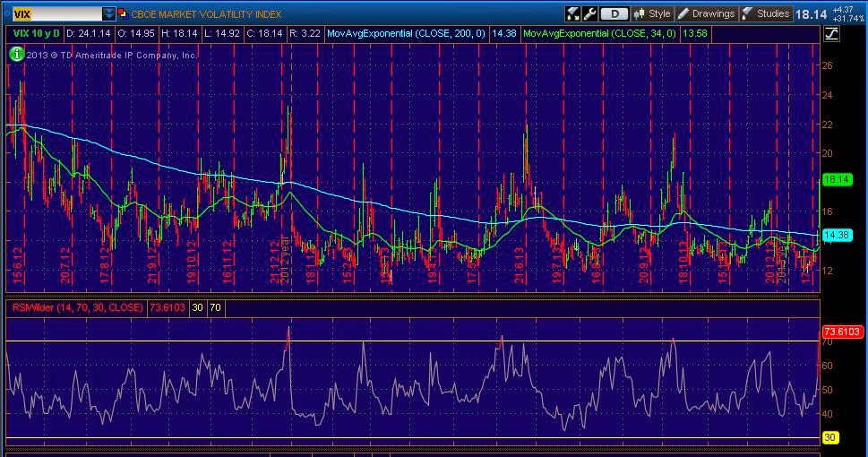The image size is (868, 457).
Task: Click the R: 3.22 range value
Action: 305,33
